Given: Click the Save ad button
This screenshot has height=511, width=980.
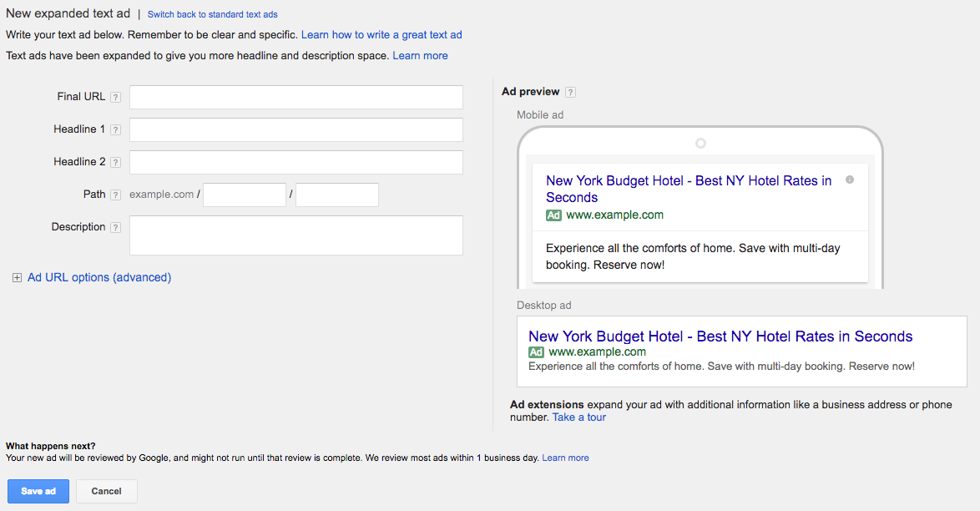Looking at the screenshot, I should pos(38,491).
